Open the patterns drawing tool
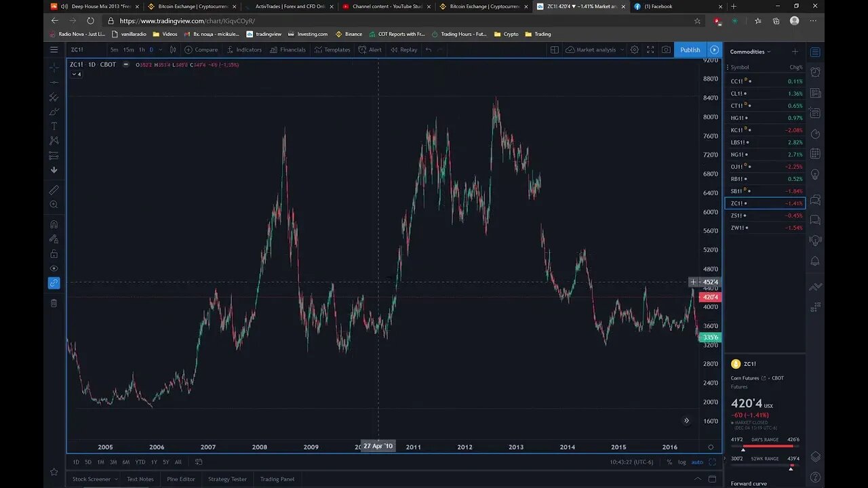This screenshot has height=488, width=868. [54, 141]
